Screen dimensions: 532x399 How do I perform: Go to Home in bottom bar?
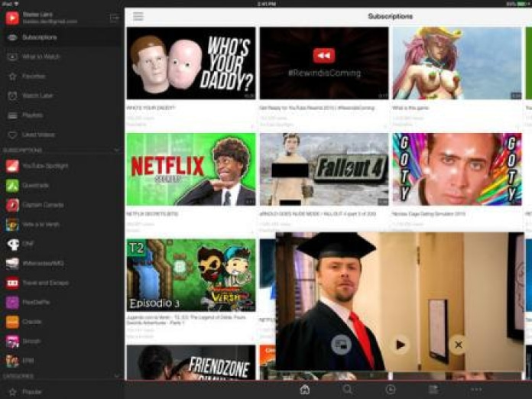305,390
